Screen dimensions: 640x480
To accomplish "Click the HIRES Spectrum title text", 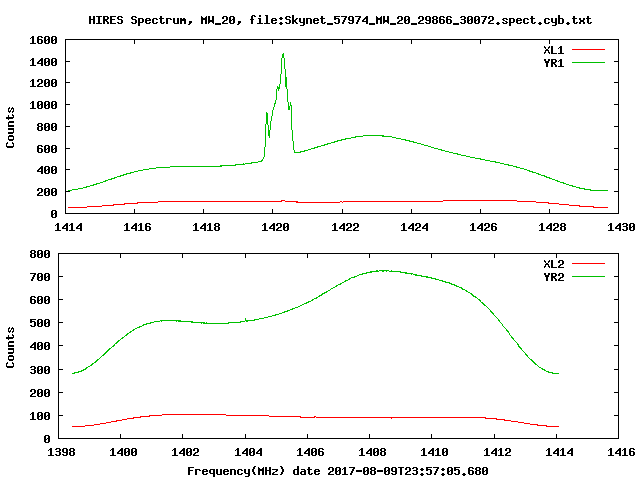I will (x=340, y=20).
